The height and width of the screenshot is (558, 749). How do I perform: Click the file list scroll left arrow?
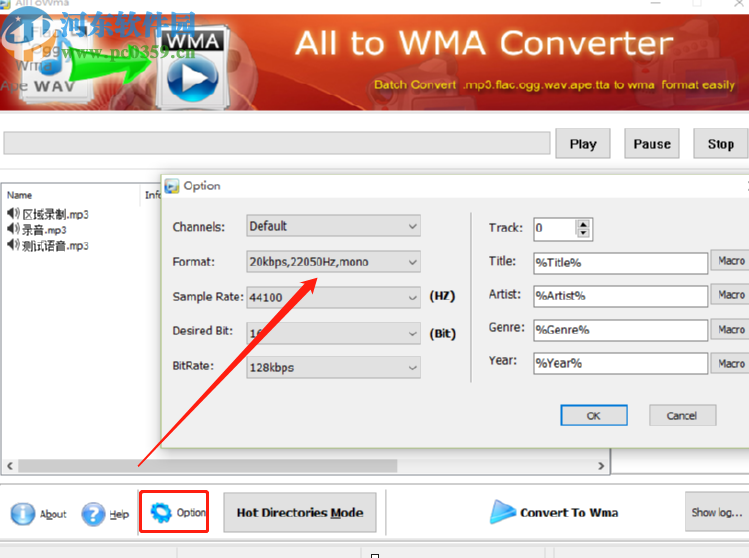[10, 465]
